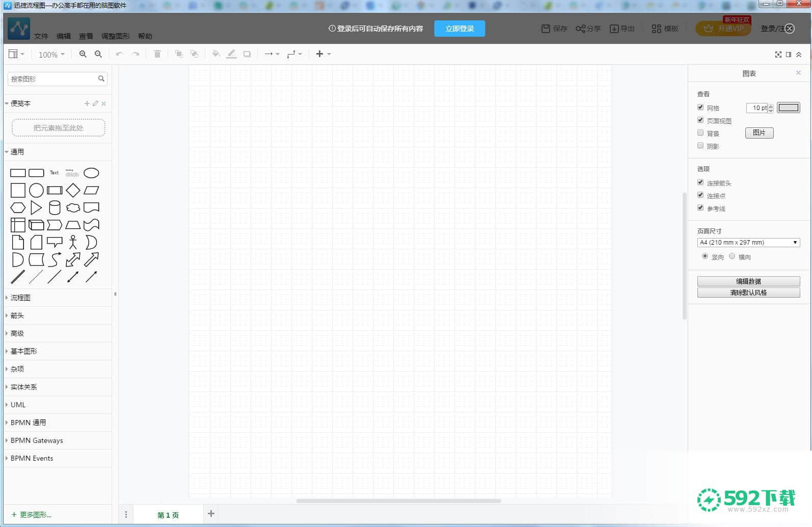Screen dimensions: 812x527
Task: Pick the Text shape
Action: pos(55,173)
